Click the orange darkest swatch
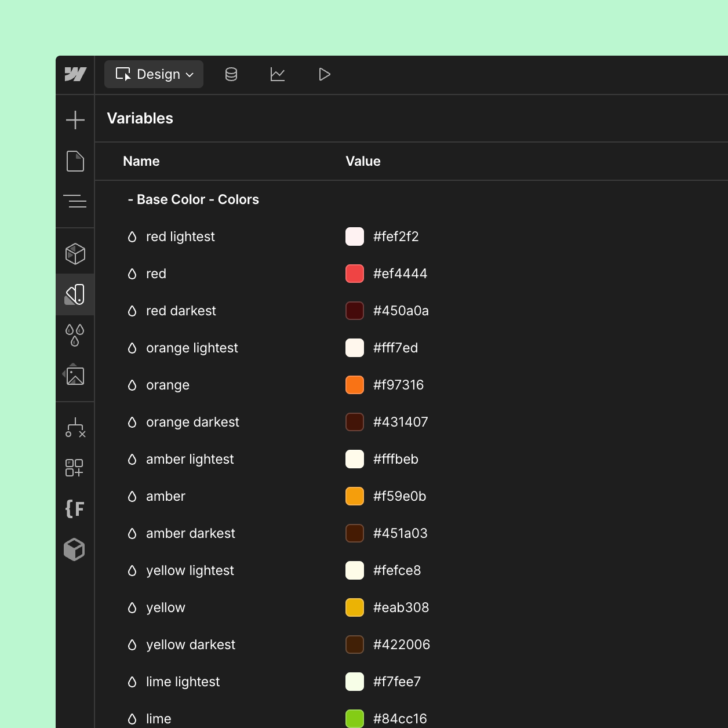Screen dimensions: 728x728 tap(355, 422)
